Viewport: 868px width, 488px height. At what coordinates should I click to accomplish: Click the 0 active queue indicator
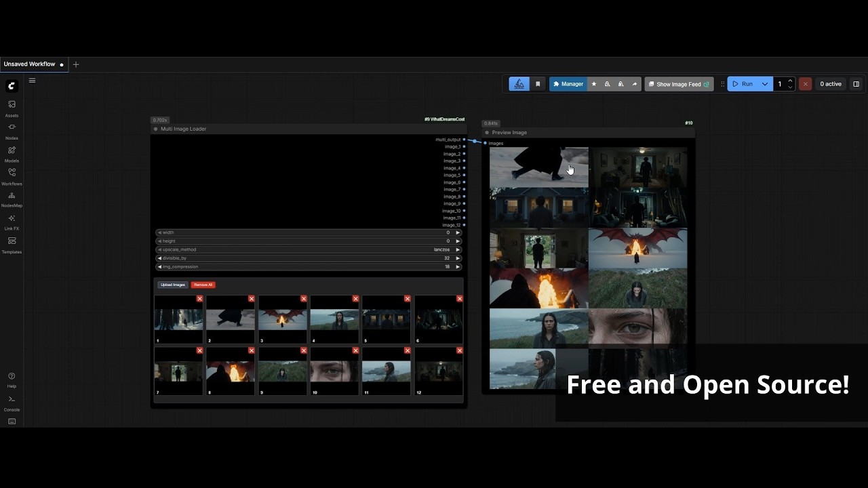coord(830,84)
